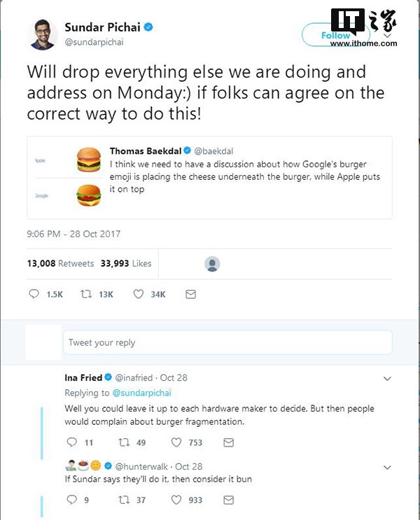Image resolution: width=420 pixels, height=520 pixels.
Task: Open dropdown arrow on Ina Fried's reply
Action: (387, 379)
